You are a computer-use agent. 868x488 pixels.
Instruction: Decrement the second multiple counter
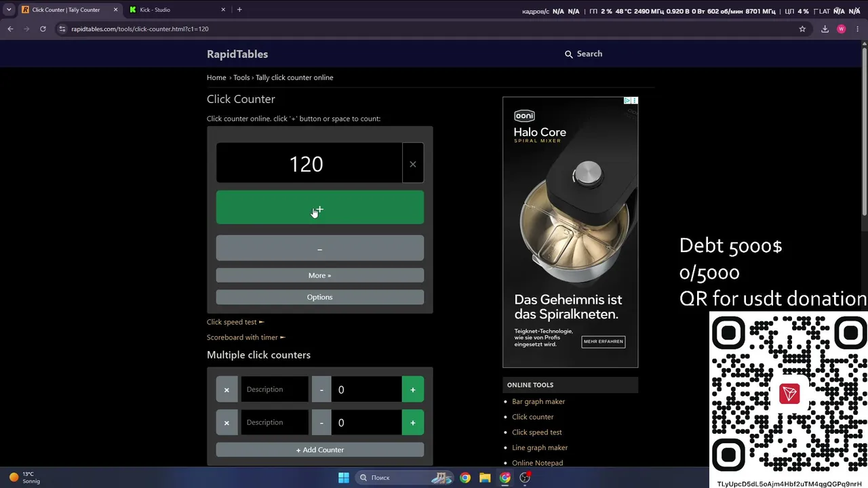[321, 422]
